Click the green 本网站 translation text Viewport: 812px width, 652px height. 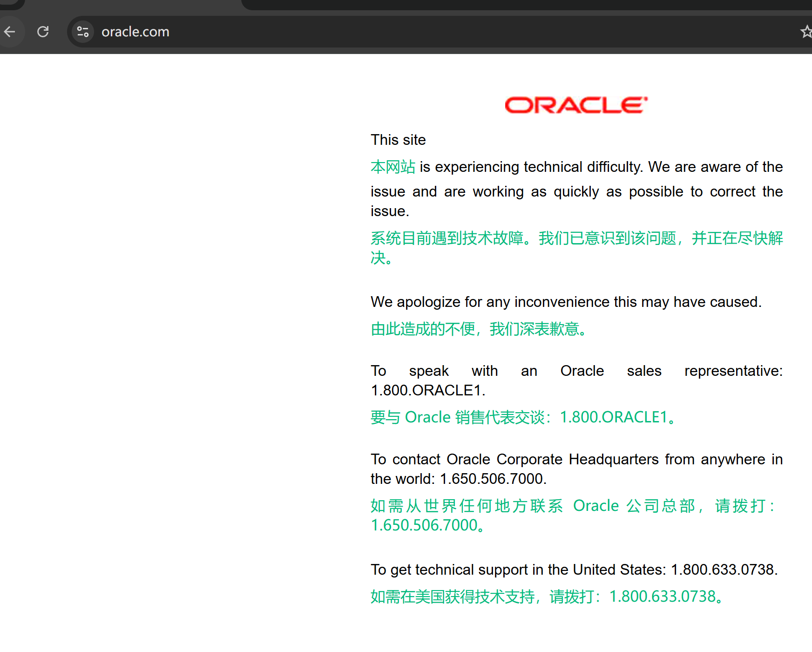[393, 167]
